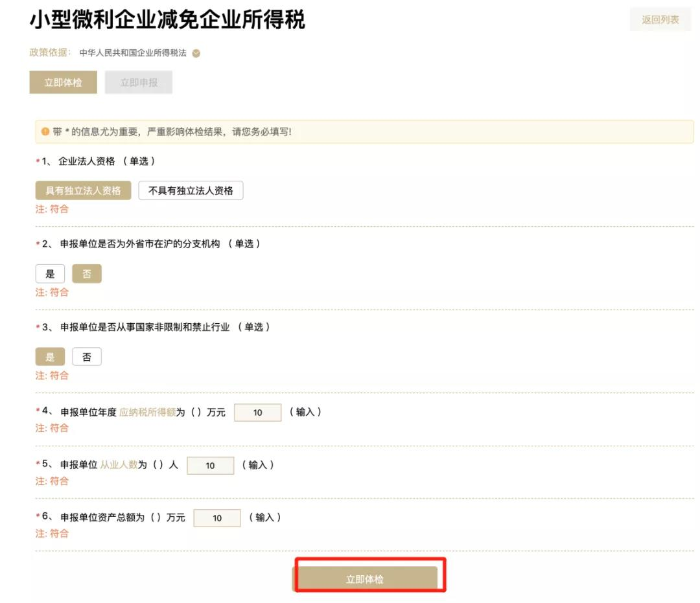Screen dimensions: 700x603
Task: Click the greyed 立即申报 button
Action: pos(139,82)
